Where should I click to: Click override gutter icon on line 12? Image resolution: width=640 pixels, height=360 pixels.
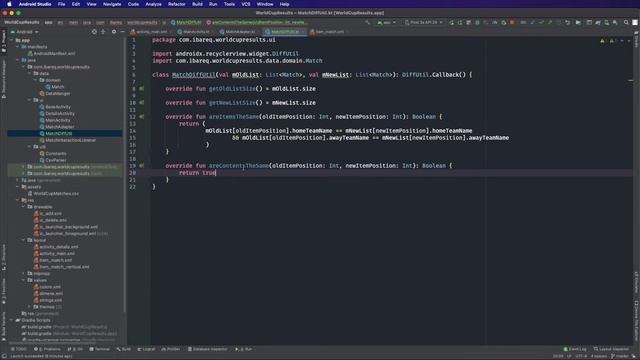142,117
